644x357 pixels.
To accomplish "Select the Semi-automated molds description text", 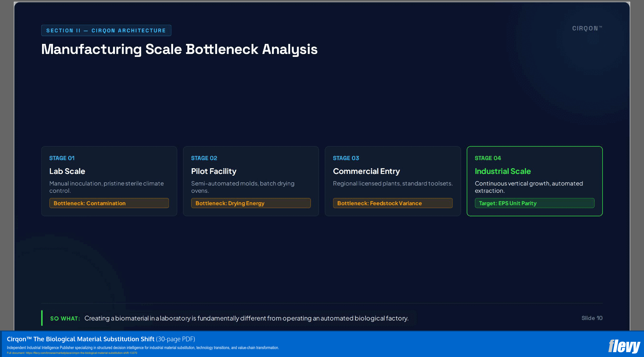I will tap(243, 187).
